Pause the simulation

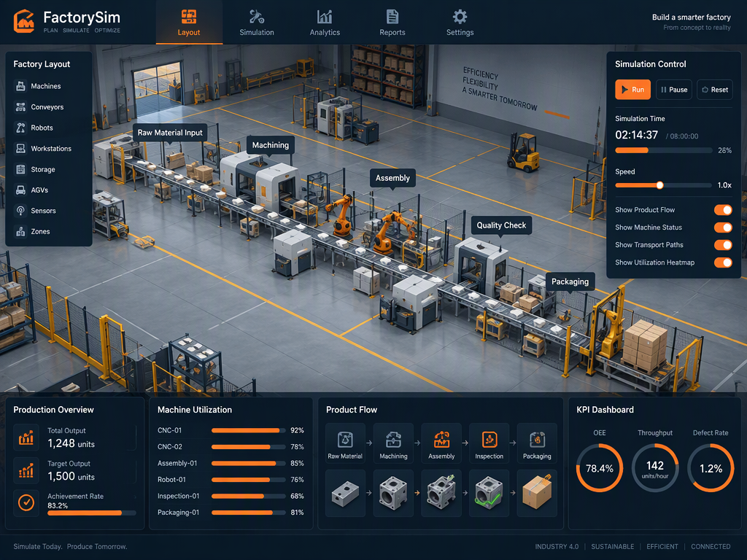point(674,90)
